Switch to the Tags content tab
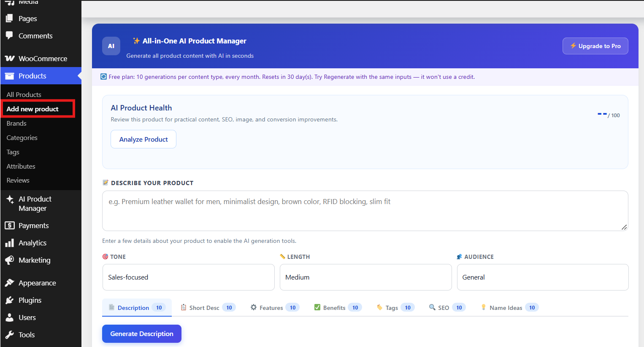 coord(395,307)
